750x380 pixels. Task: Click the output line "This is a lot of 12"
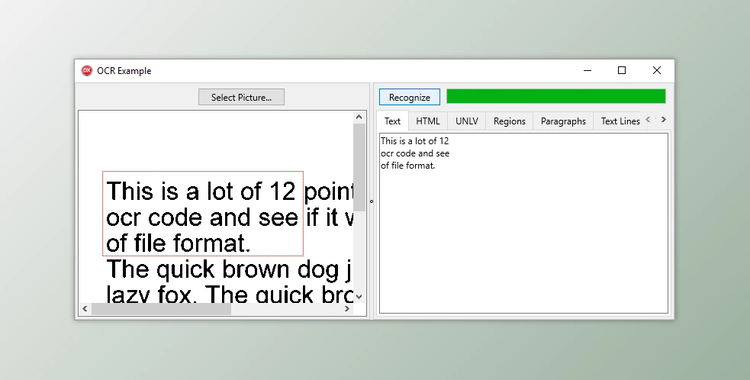click(415, 141)
